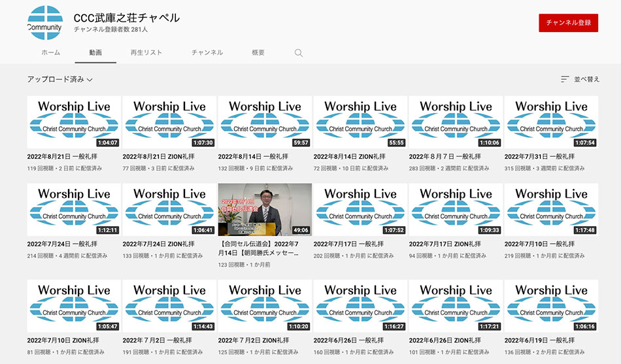The image size is (621, 364).
Task: Click the title 2022年7月24日 一般礼拝
Action: point(62,244)
